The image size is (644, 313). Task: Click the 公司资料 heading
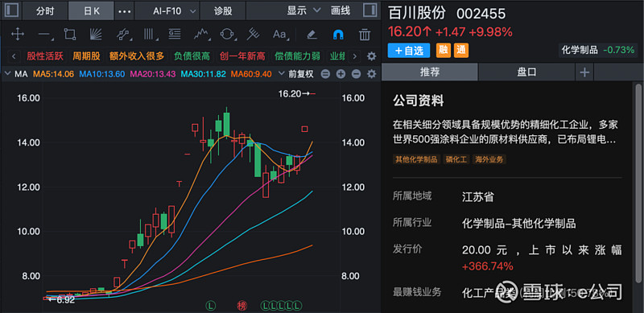(x=418, y=101)
